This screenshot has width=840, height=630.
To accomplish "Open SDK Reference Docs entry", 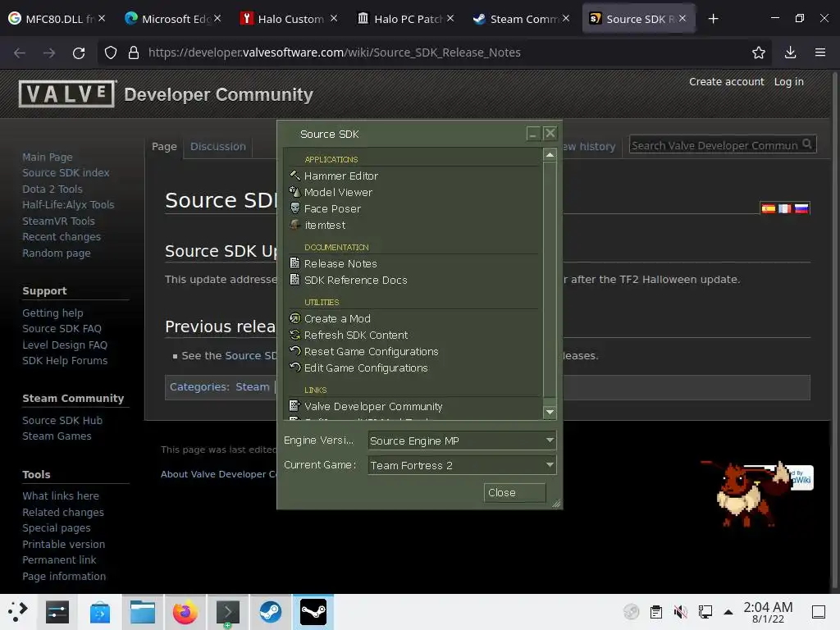I will 355,281.
